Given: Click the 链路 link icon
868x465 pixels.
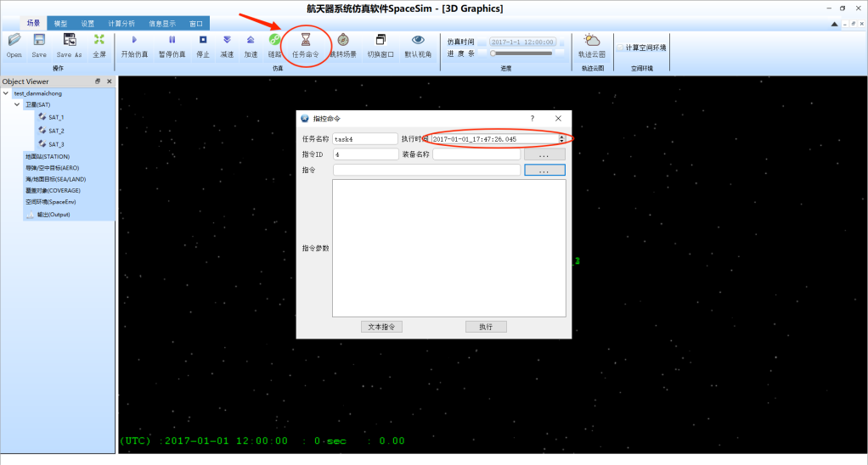Looking at the screenshot, I should coord(274,40).
